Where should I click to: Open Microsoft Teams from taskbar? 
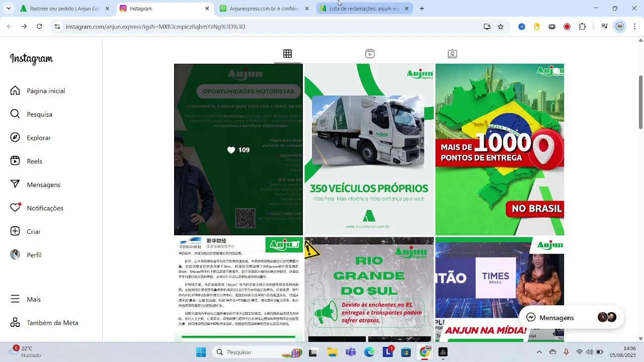(351, 352)
